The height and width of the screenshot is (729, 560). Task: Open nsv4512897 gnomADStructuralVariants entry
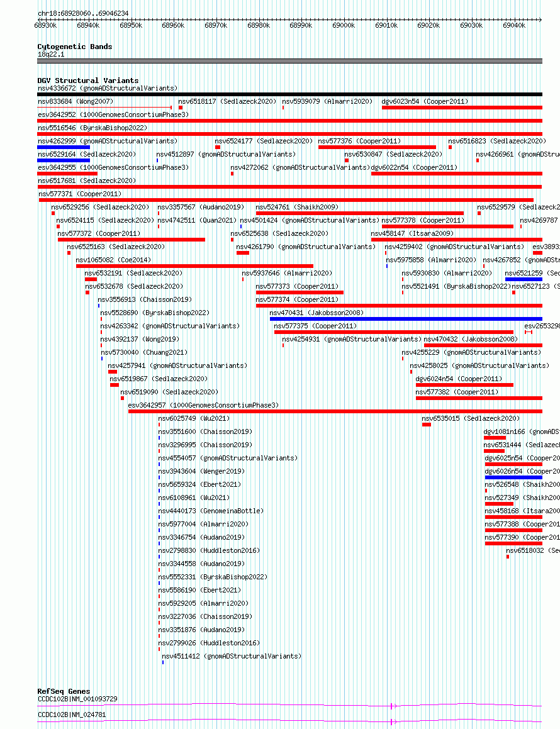226,154
